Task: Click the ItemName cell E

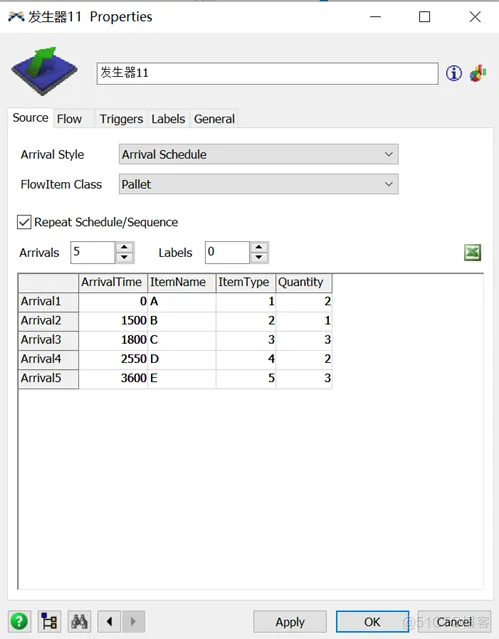Action: 181,378
